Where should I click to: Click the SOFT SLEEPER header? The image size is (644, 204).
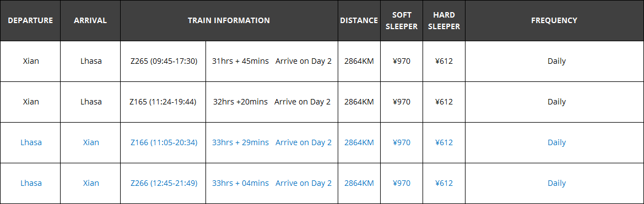(x=401, y=20)
